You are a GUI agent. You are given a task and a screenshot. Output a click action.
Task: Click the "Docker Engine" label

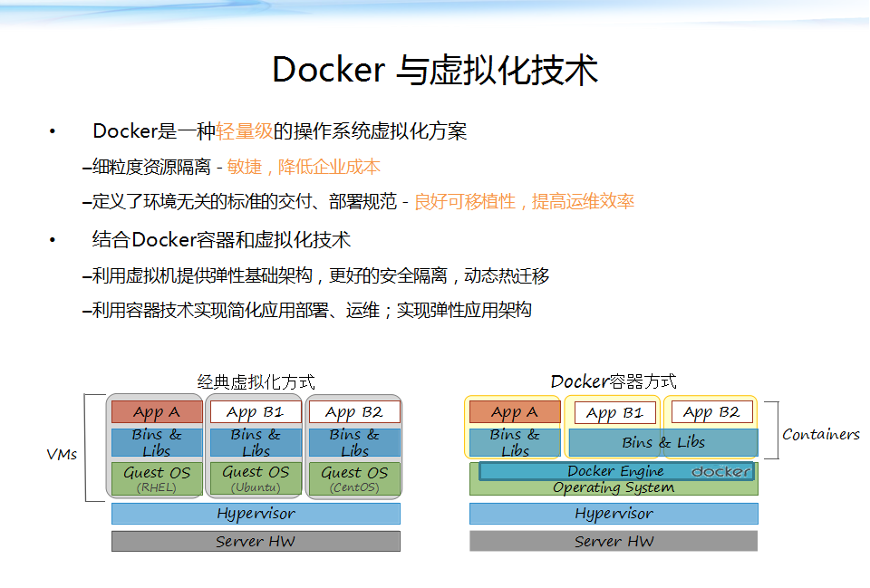(615, 471)
